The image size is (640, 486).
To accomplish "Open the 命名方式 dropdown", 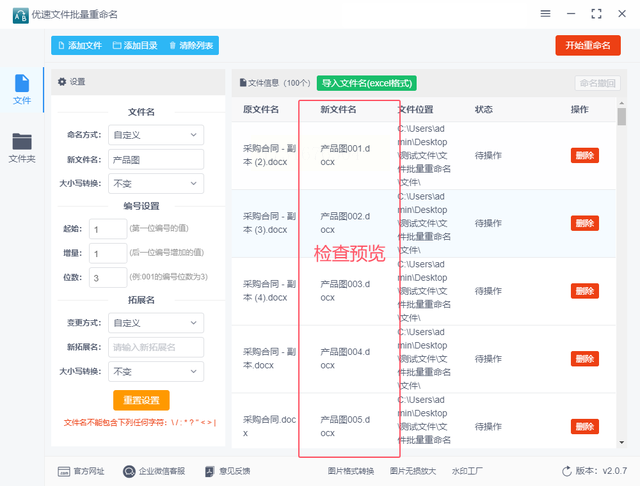I will [156, 135].
